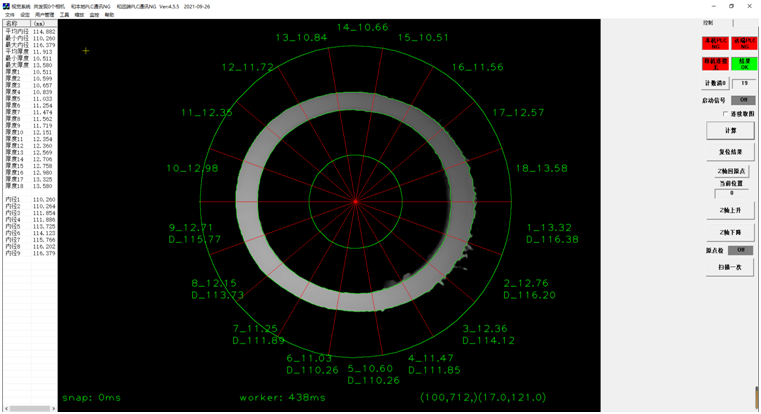The height and width of the screenshot is (414, 761).
Task: Click the 扫描一次 button
Action: 730,267
